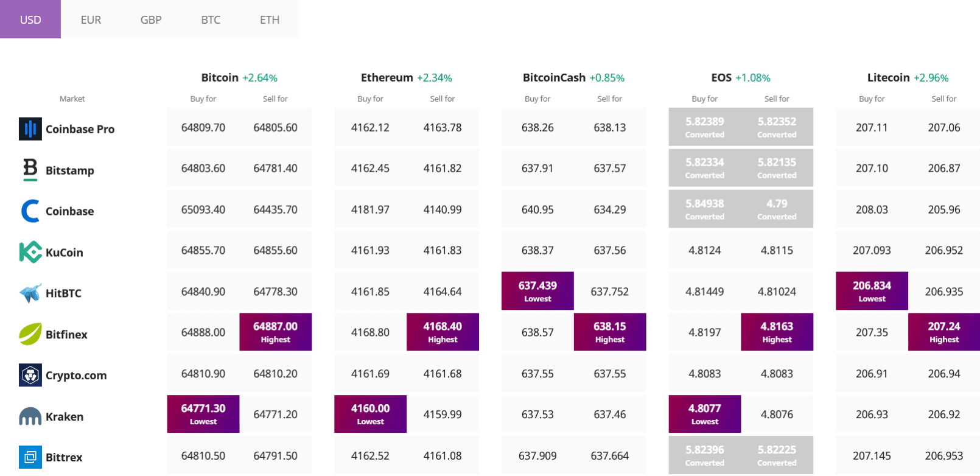Click Bittrex converted EOS buy 5.82396
The image size is (980, 476).
[705, 455]
